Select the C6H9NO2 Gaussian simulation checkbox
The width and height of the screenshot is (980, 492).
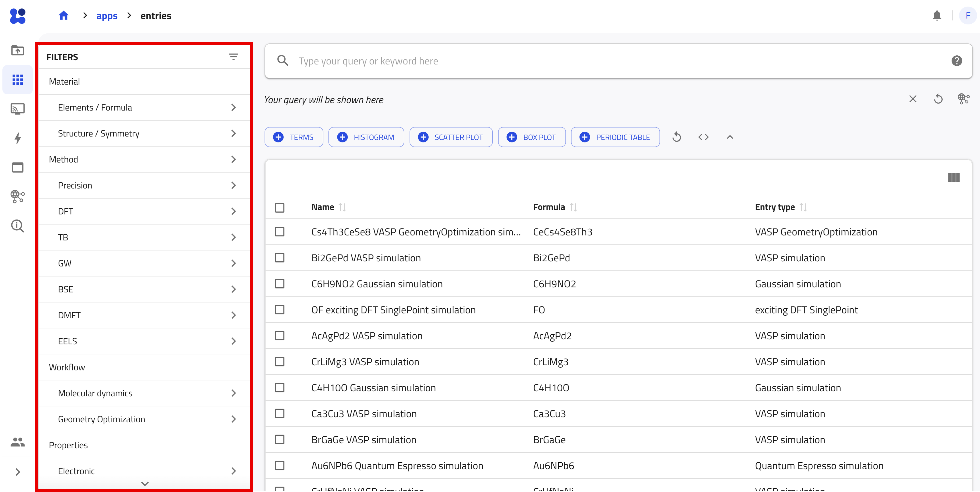click(x=280, y=284)
